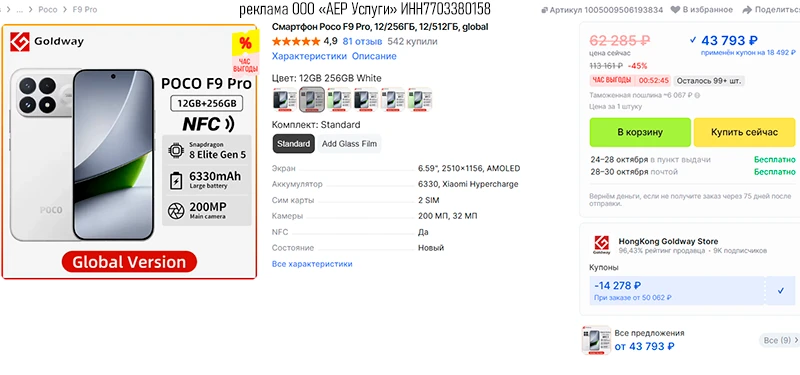Click the 542 купили text
Image resolution: width=800 pixels, height=375 pixels.
tap(412, 41)
